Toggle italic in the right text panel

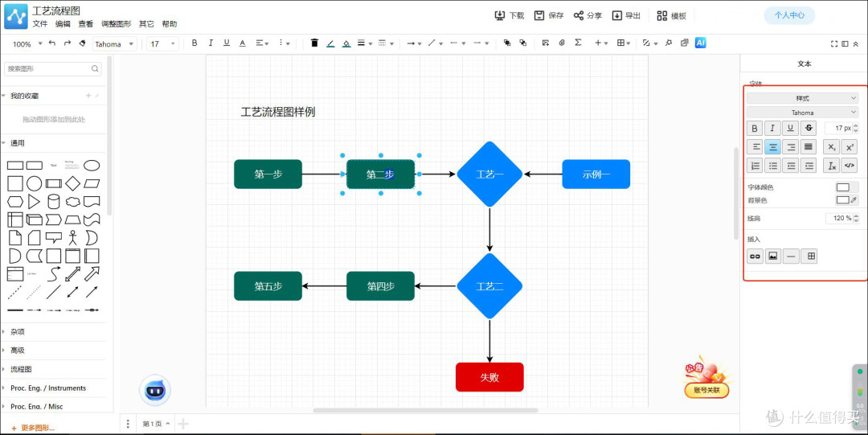[773, 128]
